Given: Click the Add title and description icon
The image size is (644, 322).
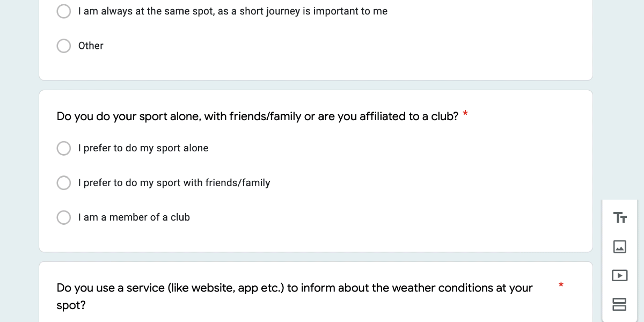Looking at the screenshot, I should (620, 218).
